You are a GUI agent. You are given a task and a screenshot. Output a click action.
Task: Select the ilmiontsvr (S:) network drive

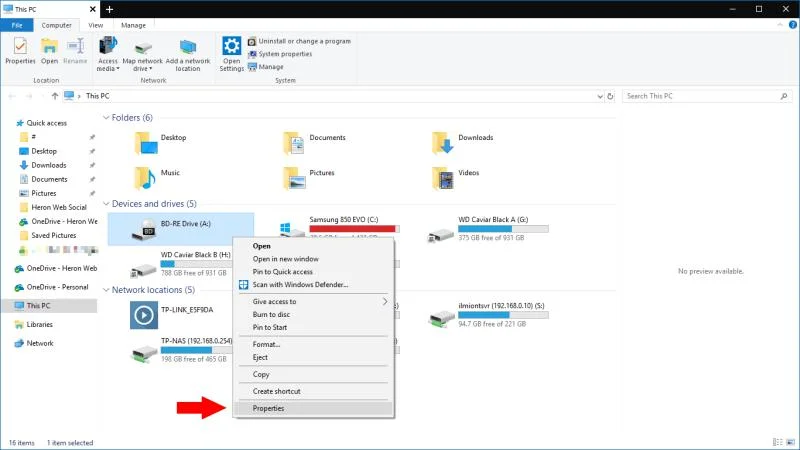[x=488, y=315]
